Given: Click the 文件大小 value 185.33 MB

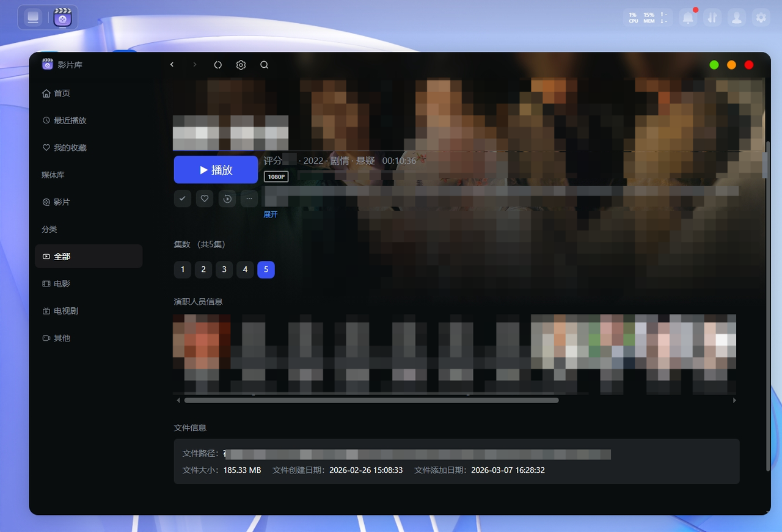Looking at the screenshot, I should tap(242, 470).
